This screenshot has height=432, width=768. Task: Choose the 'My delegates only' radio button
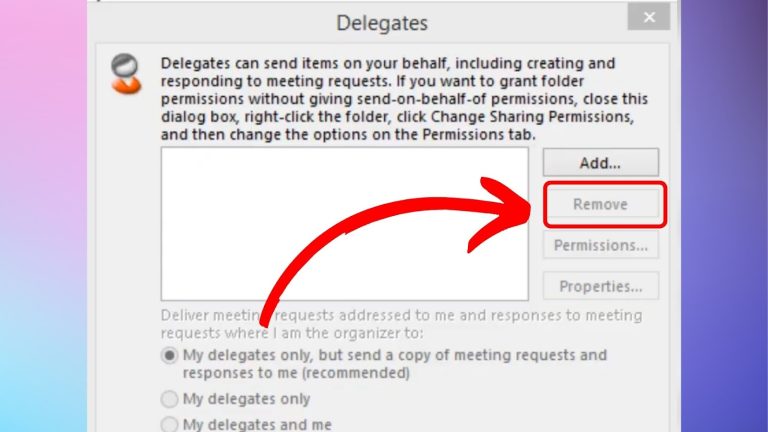point(169,399)
